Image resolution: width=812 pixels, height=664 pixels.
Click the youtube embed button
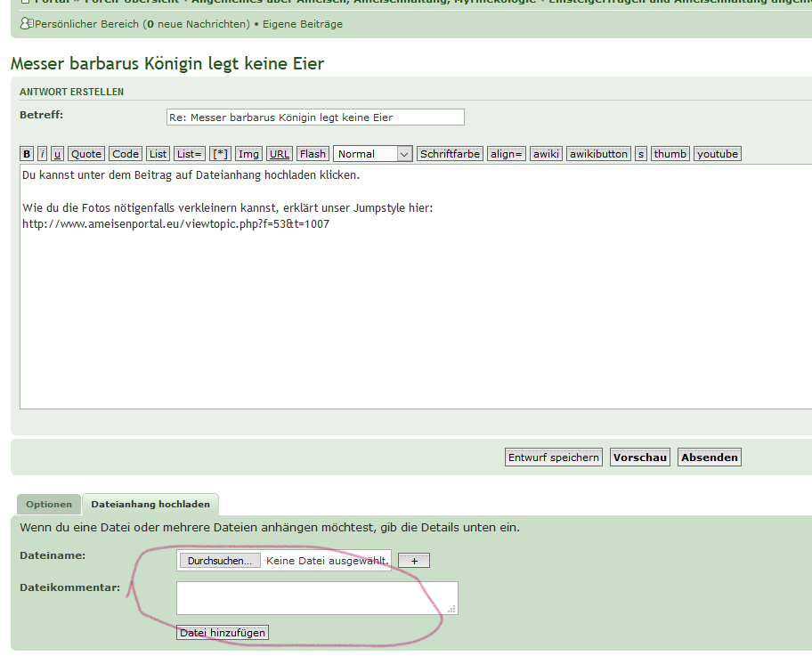[x=717, y=154]
